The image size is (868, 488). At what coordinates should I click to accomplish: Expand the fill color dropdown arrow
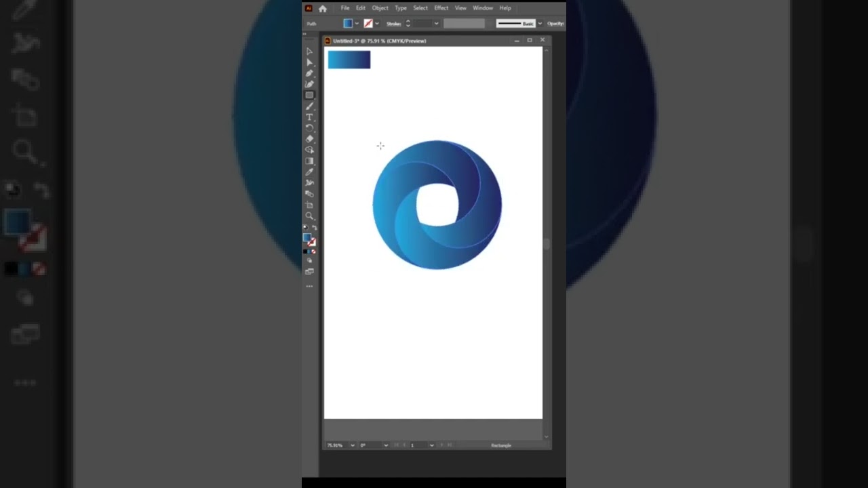[x=357, y=24]
